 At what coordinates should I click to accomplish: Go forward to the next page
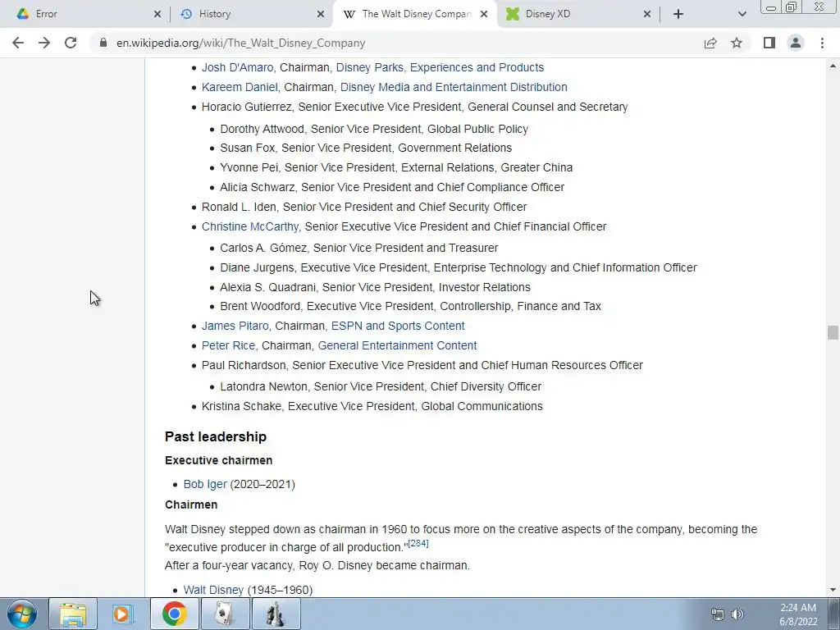tap(44, 43)
